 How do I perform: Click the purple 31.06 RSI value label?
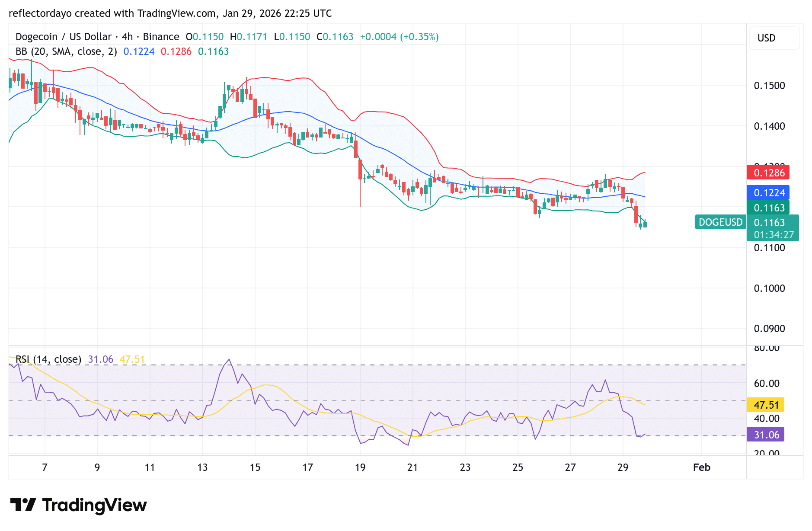(765, 435)
